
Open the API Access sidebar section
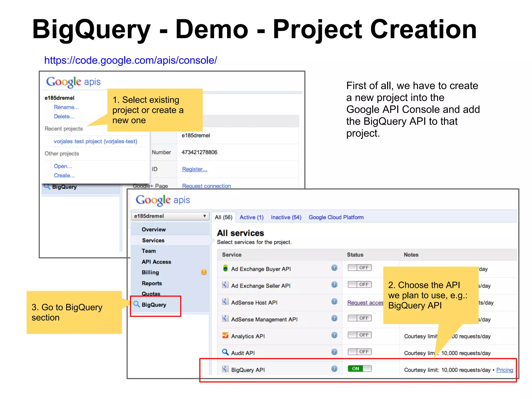[x=156, y=262]
